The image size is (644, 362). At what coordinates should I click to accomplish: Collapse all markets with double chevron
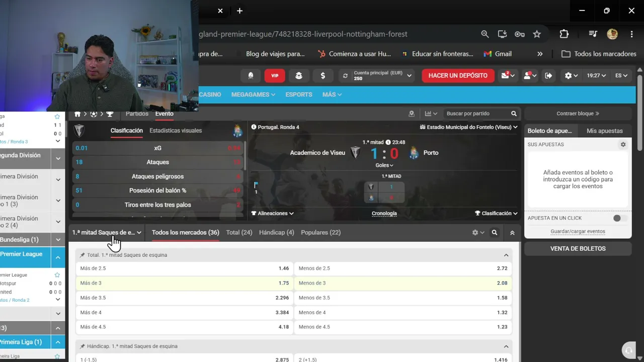point(512,233)
